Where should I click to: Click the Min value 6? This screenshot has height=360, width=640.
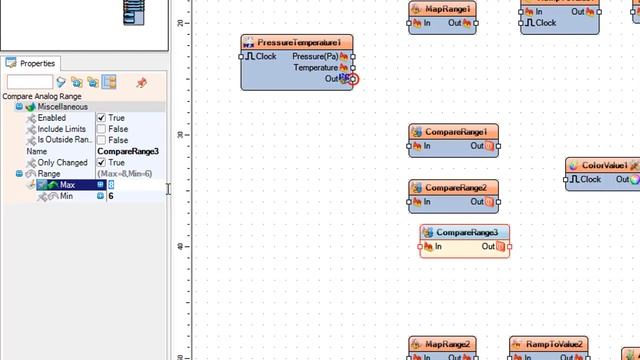pyautogui.click(x=111, y=196)
